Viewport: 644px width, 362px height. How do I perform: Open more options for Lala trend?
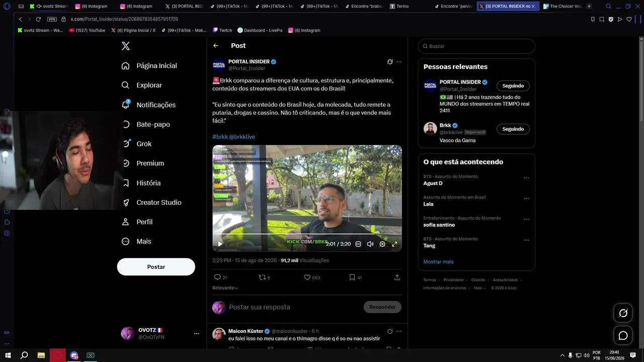pyautogui.click(x=526, y=199)
